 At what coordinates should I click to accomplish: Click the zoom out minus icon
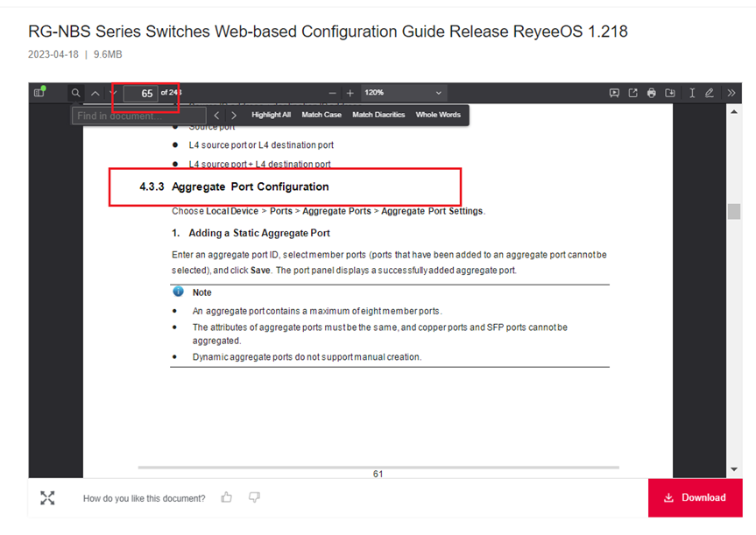332,93
